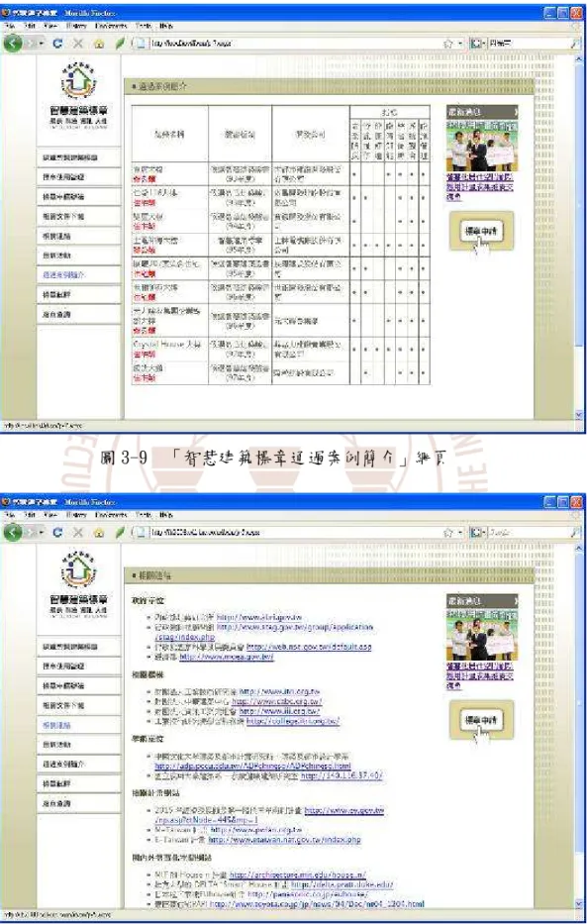Image resolution: width=587 pixels, height=924 pixels.
Task: Open back-history dropdown arrow in bottom window
Action: pos(42,533)
